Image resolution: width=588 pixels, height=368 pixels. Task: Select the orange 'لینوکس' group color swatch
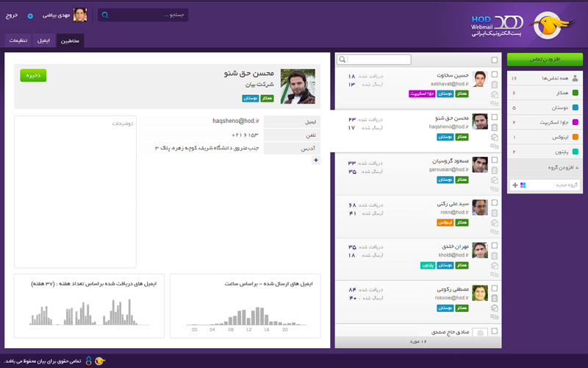pos(575,138)
